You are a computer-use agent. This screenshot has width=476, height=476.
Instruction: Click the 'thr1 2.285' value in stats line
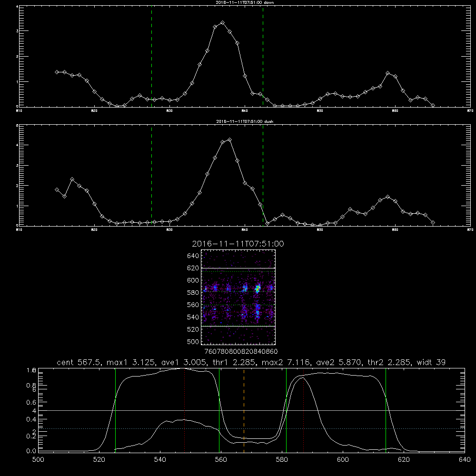point(233,362)
